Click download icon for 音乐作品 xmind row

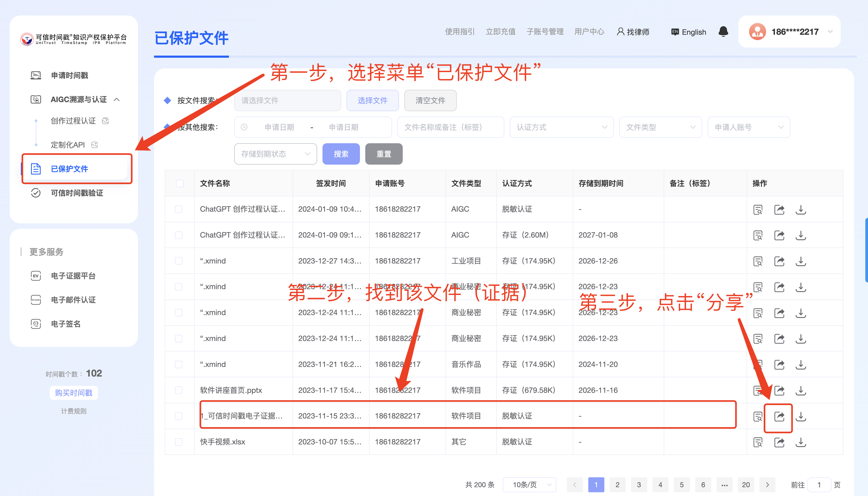click(801, 365)
